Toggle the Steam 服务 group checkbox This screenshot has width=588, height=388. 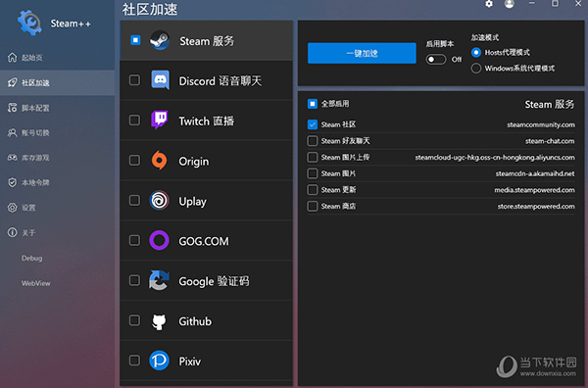pyautogui.click(x=135, y=40)
